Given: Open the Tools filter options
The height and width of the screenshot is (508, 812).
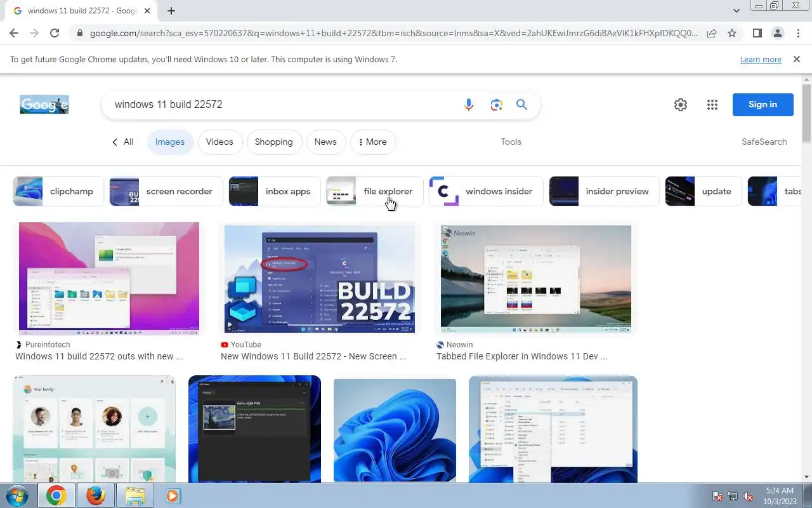Looking at the screenshot, I should coord(511,142).
